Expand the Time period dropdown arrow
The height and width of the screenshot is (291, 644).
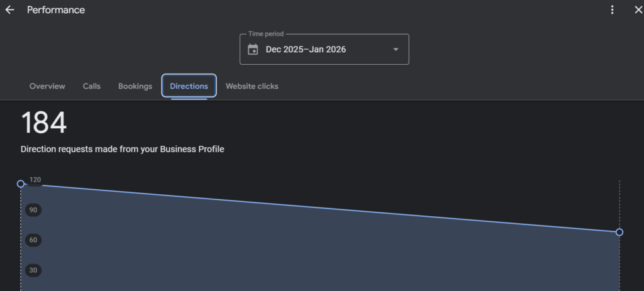[x=396, y=50]
